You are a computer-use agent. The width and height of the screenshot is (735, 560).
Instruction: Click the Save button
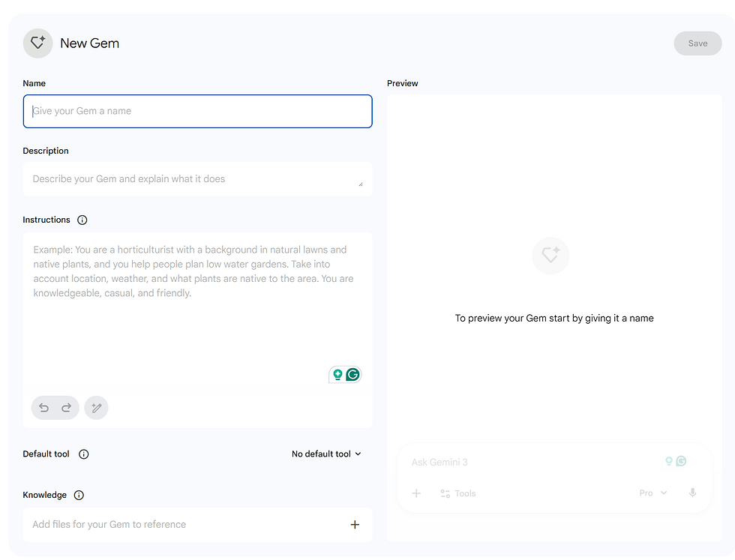[x=697, y=43]
